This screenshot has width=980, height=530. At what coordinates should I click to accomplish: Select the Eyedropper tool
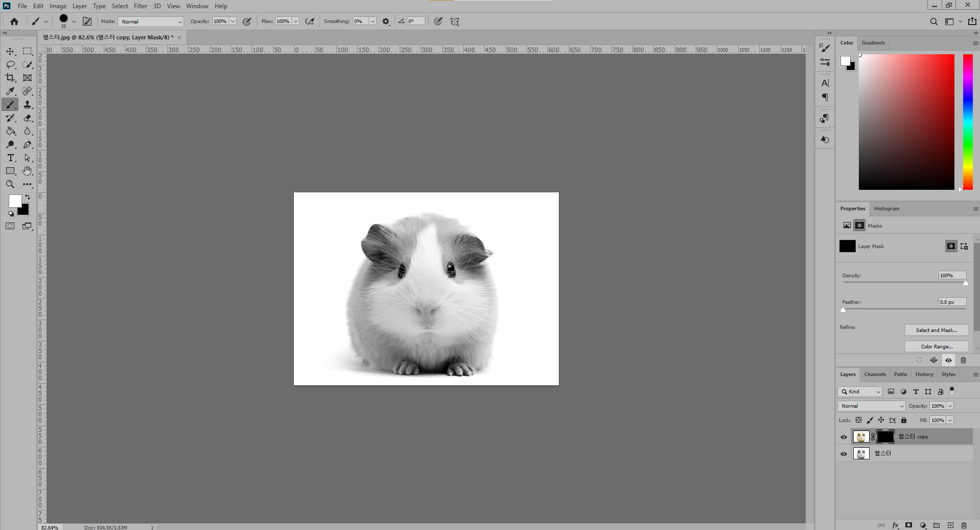pos(10,91)
